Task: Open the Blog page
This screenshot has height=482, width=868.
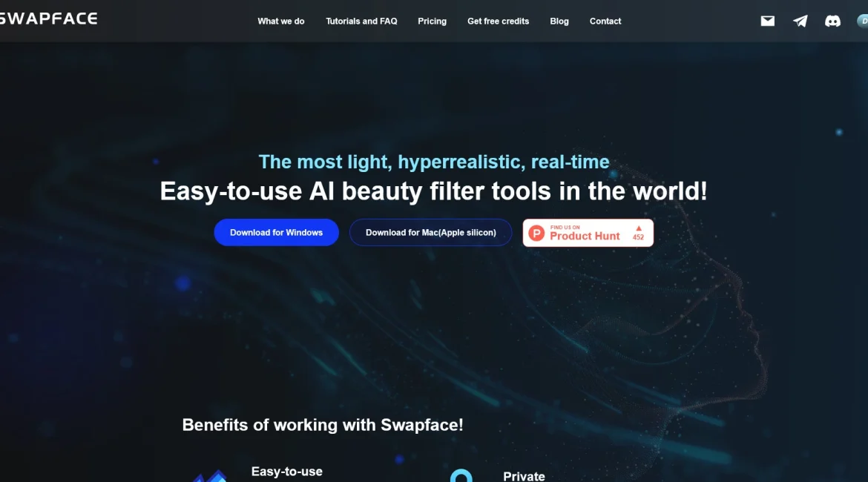Action: pos(559,21)
